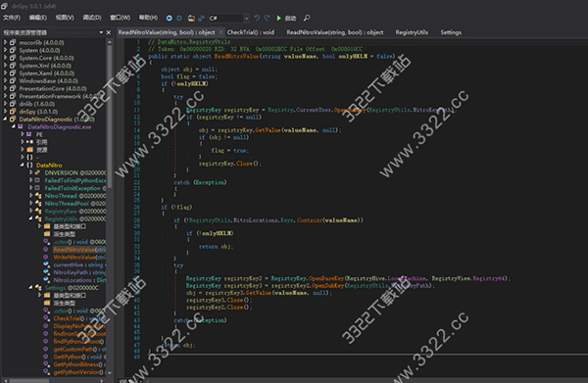
Task: Click the resources folder icon under DataNitroDiagnostic.exe
Action: click(x=29, y=150)
